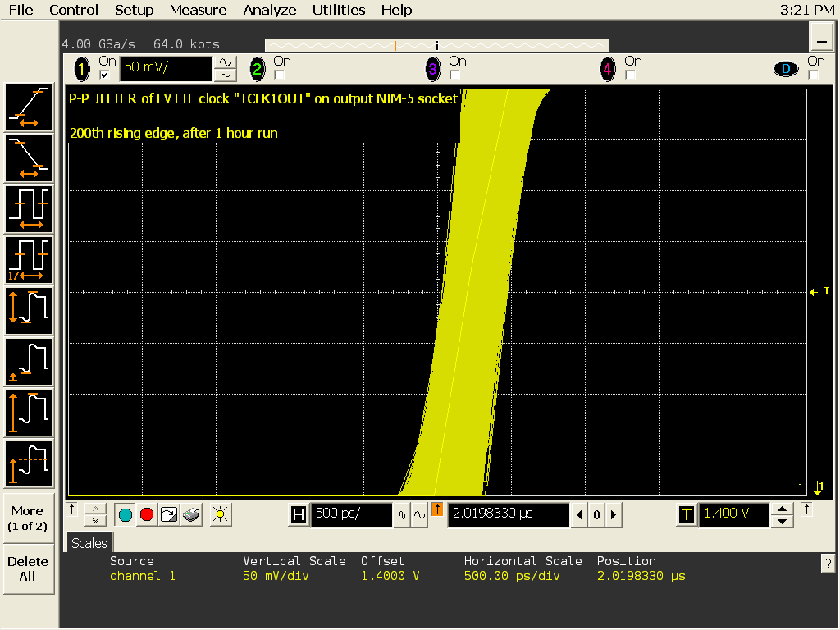Click the channel 3 number icon
This screenshot has height=630, width=840.
433,69
